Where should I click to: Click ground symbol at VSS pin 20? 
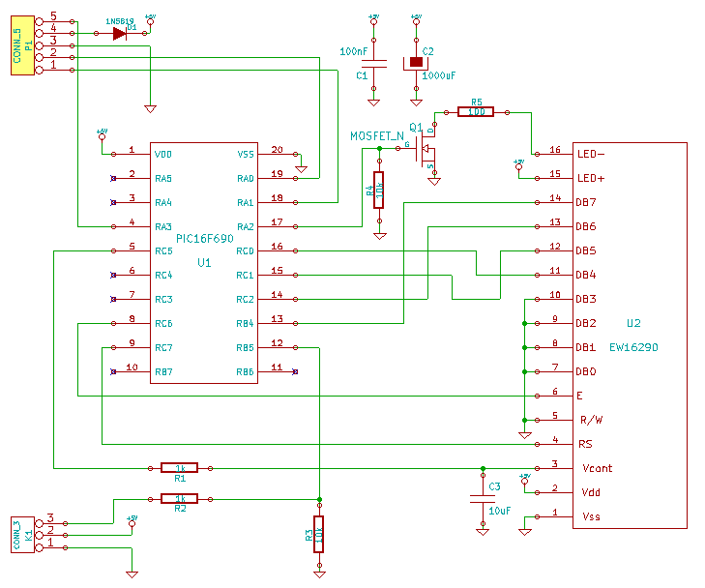click(301, 169)
